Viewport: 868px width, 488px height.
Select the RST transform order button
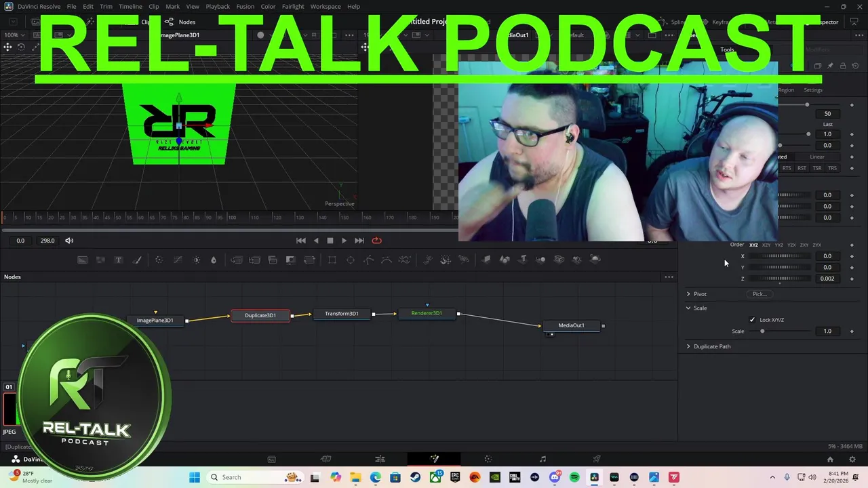802,168
